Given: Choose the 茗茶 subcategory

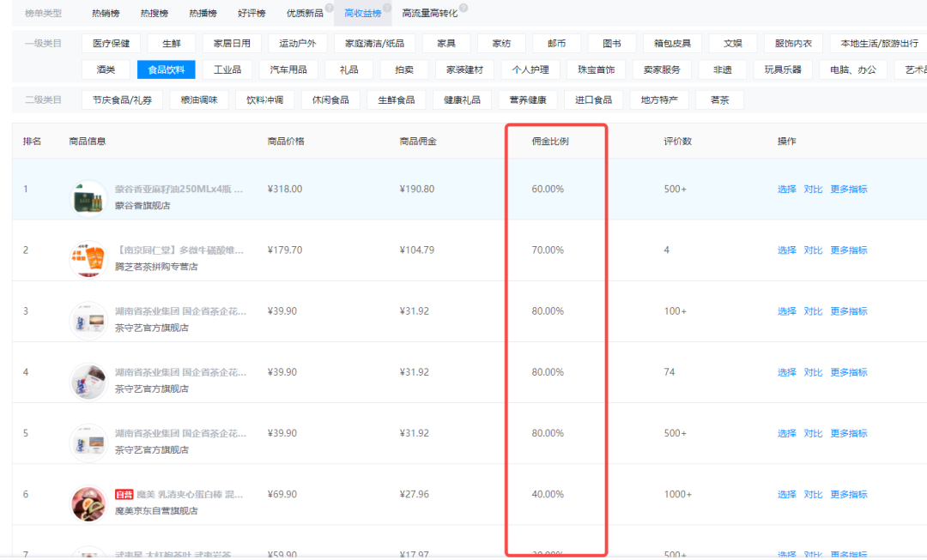Looking at the screenshot, I should click(x=719, y=99).
